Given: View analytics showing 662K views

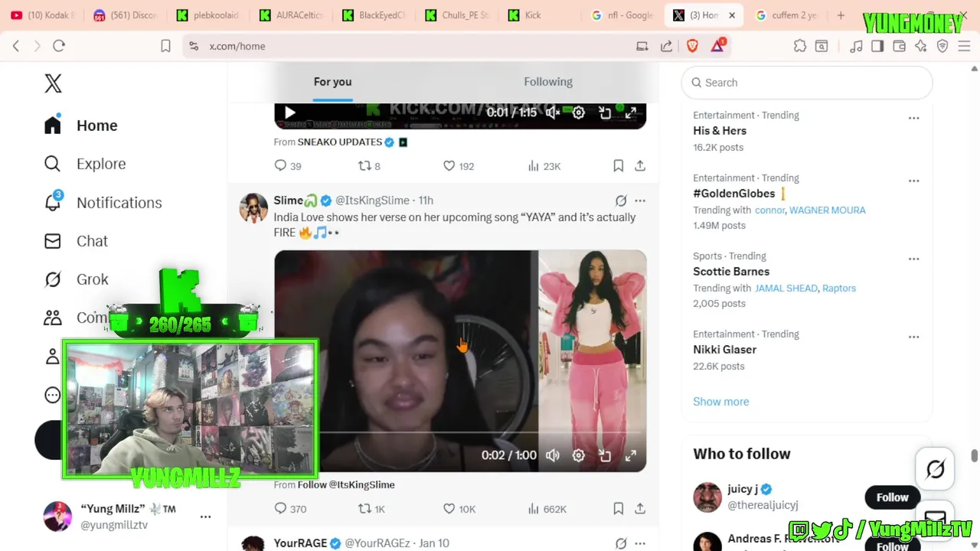Looking at the screenshot, I should pyautogui.click(x=547, y=509).
